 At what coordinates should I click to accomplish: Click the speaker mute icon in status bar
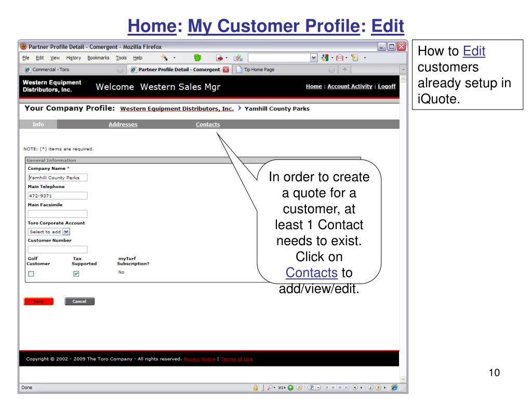click(x=355, y=388)
